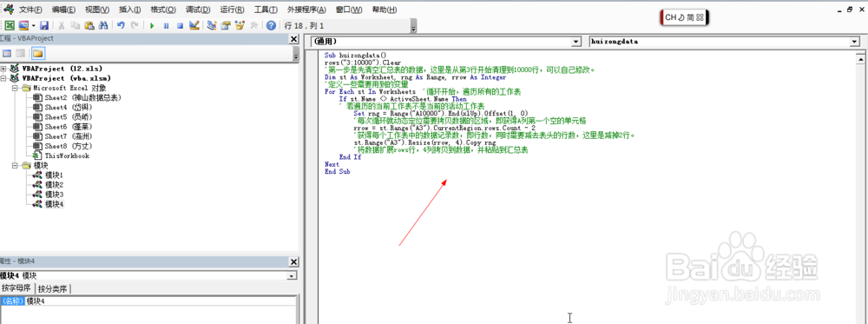Open Object Browser toolbar icon
The width and height of the screenshot is (868, 324).
[240, 25]
